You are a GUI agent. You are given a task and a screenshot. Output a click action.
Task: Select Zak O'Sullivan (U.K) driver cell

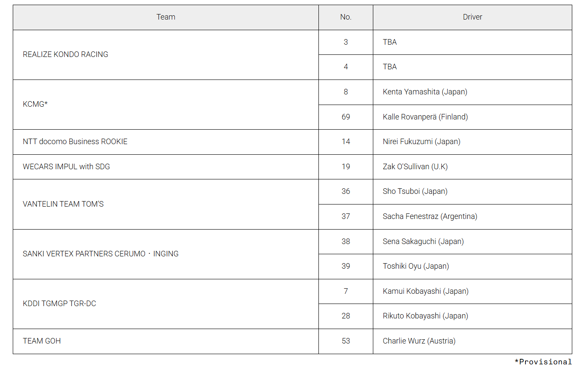coord(415,167)
